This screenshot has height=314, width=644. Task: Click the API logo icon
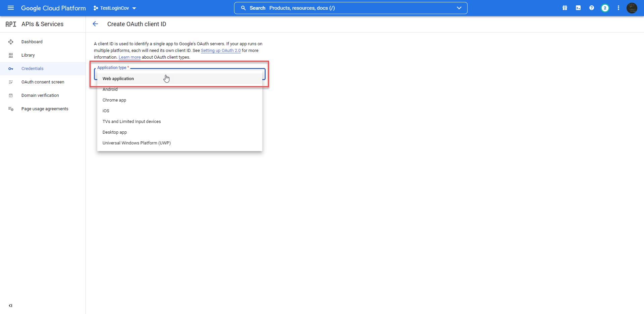click(11, 24)
